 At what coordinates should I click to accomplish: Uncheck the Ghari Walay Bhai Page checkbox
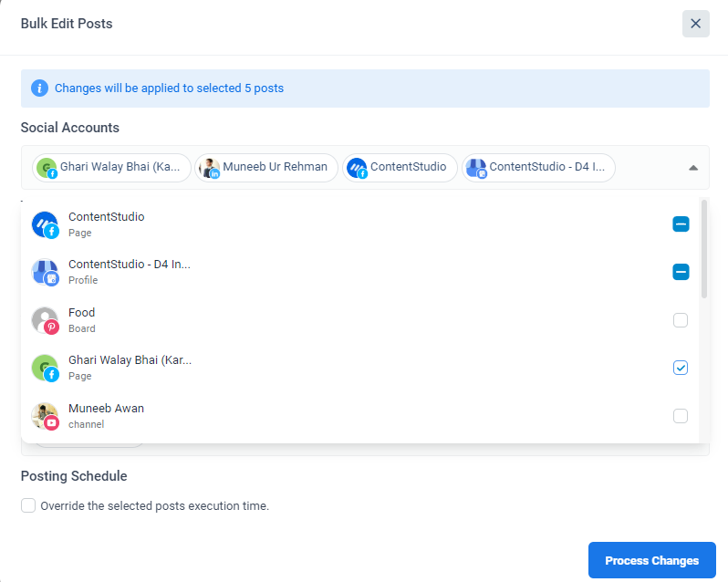(681, 368)
